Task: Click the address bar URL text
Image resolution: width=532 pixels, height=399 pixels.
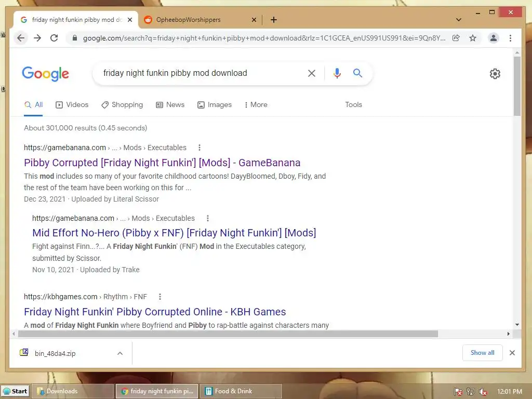Action: [264, 38]
